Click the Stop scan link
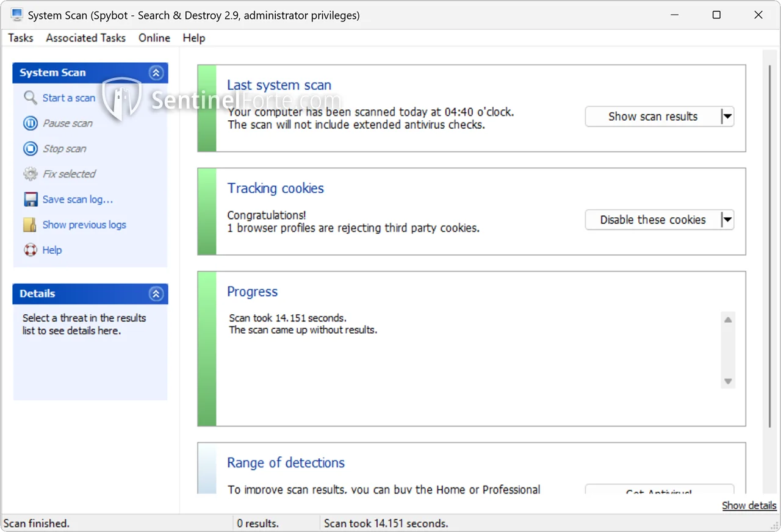This screenshot has width=781, height=532. pyautogui.click(x=65, y=148)
